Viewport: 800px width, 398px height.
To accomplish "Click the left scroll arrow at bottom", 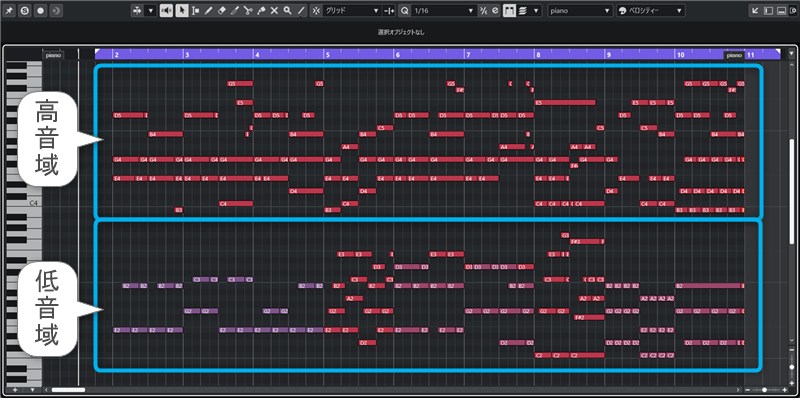I will (x=46, y=390).
